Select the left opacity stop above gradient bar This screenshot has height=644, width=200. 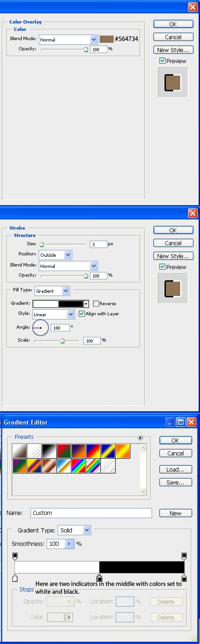[15, 557]
